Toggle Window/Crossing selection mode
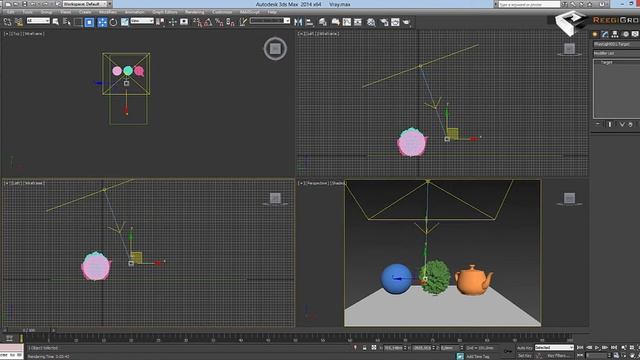The image size is (640, 360). coord(89,22)
